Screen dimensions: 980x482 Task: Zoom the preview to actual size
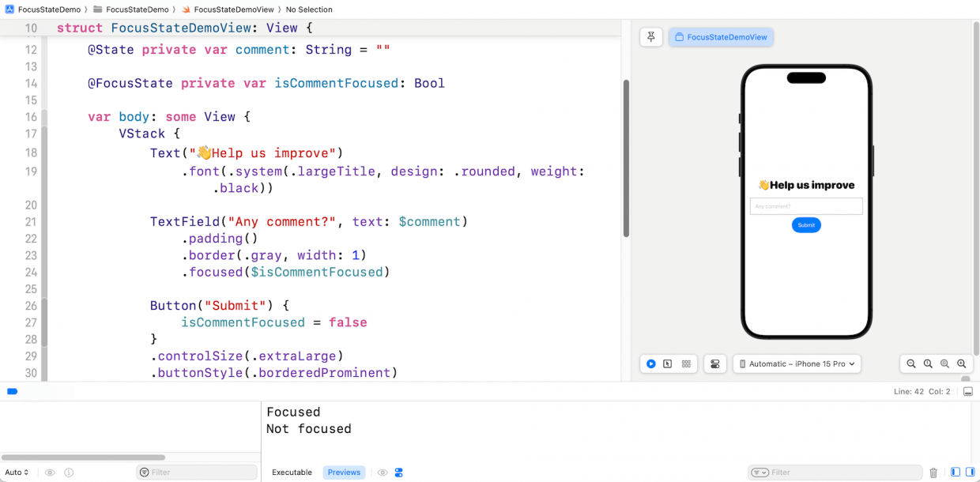pyautogui.click(x=928, y=363)
